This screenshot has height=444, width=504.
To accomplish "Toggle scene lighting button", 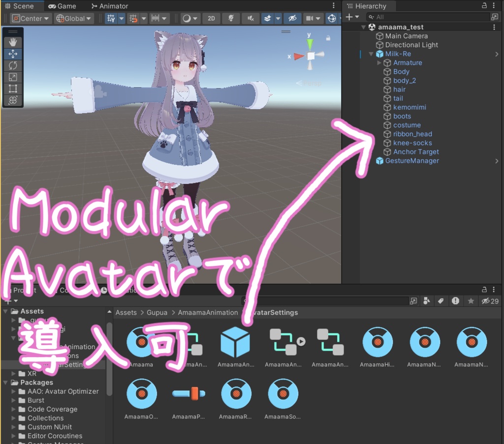I will coord(230,18).
